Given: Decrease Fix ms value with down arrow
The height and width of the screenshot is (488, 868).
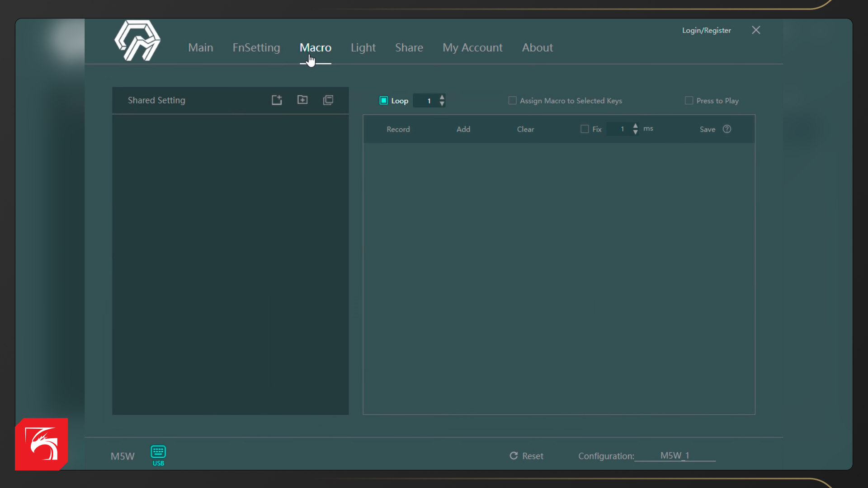Looking at the screenshot, I should pyautogui.click(x=635, y=132).
